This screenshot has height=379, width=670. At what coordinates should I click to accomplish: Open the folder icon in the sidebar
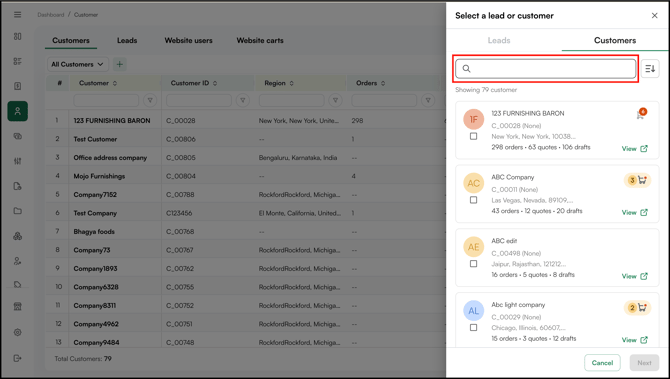coord(18,211)
